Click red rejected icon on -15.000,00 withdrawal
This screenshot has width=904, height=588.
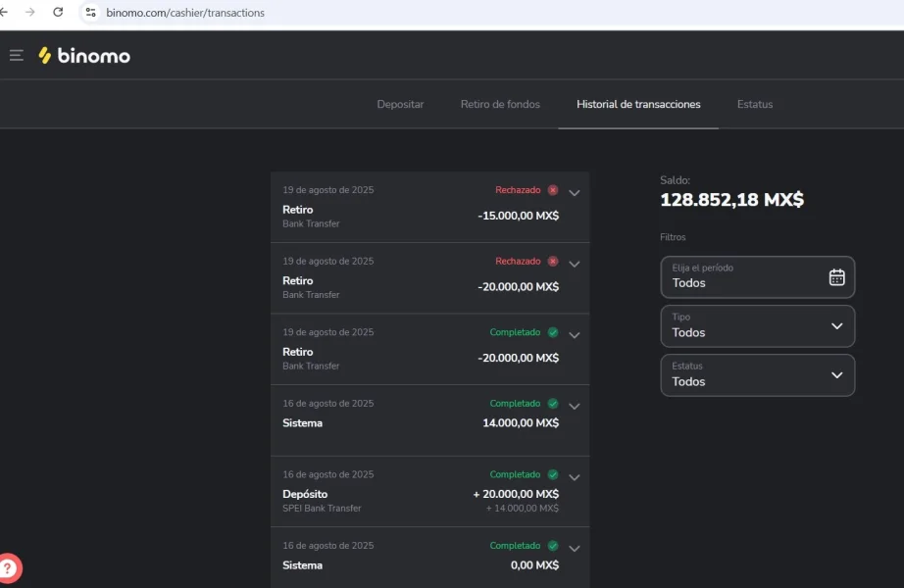[x=553, y=190]
